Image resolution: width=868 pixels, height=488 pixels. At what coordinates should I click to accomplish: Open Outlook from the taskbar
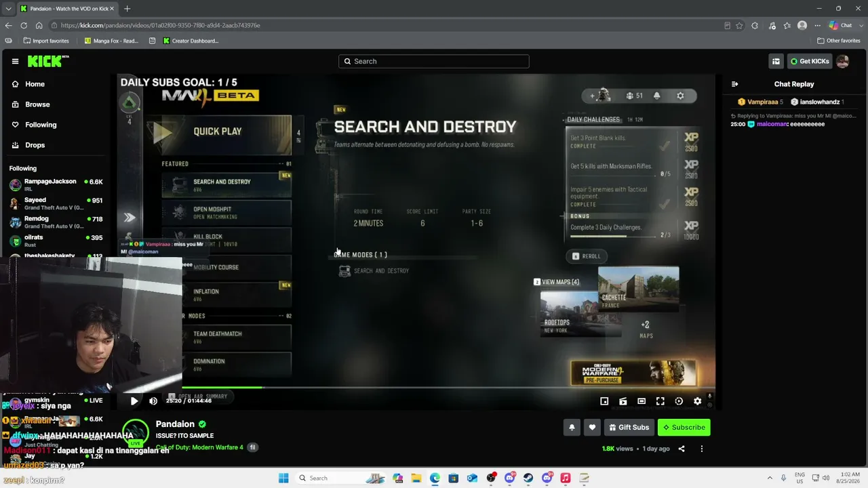coord(472,478)
